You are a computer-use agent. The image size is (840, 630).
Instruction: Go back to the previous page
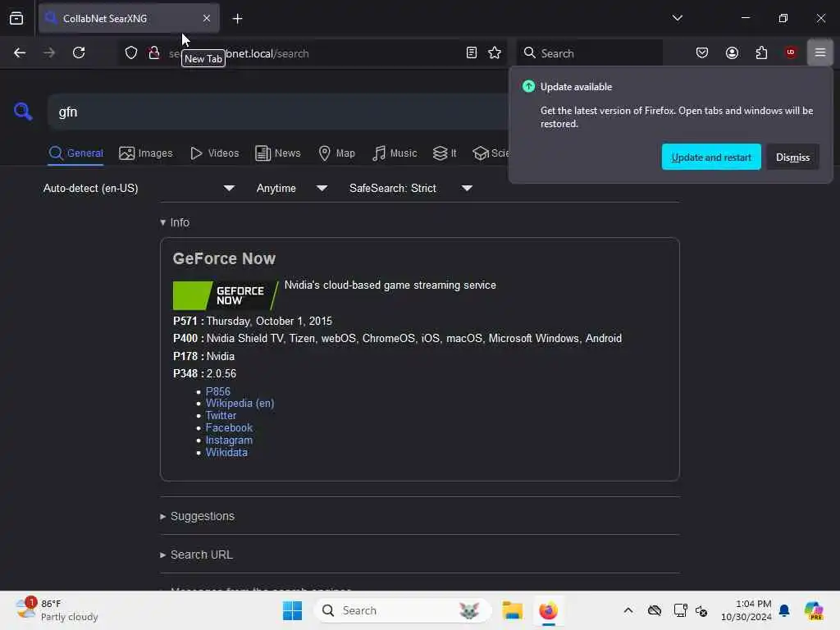(x=20, y=52)
